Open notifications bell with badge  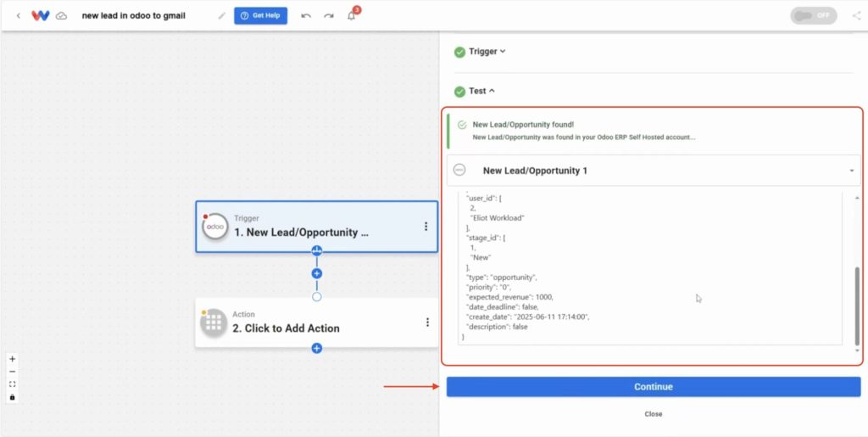point(353,14)
